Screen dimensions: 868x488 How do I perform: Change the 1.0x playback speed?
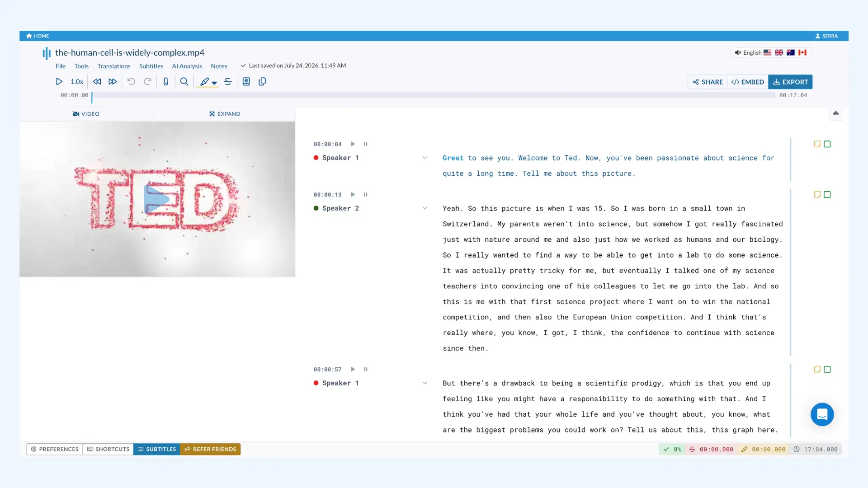tap(77, 82)
